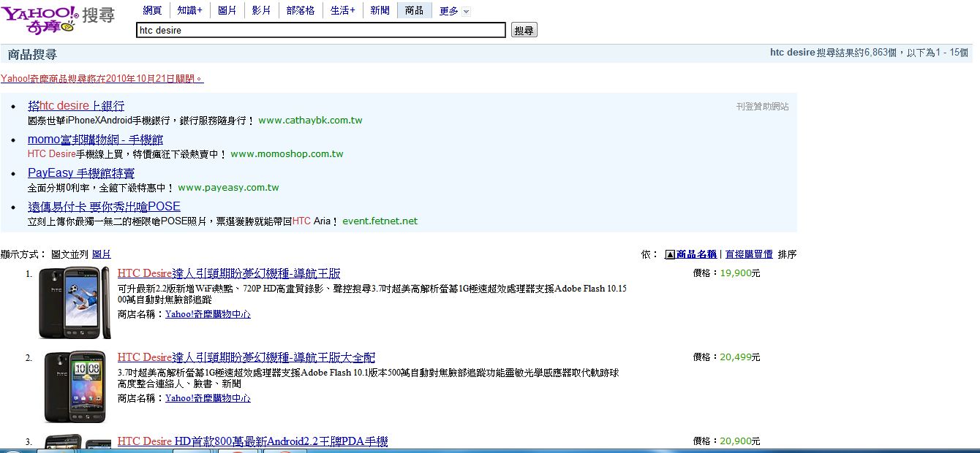Switch to the 圖片 search tab
Viewport: 980px width, 453px height.
coord(227,10)
